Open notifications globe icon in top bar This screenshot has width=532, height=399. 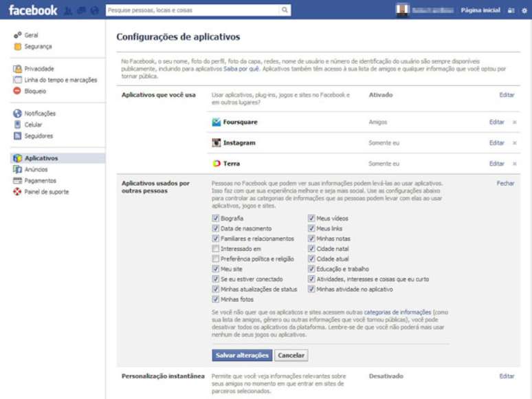[95, 10]
